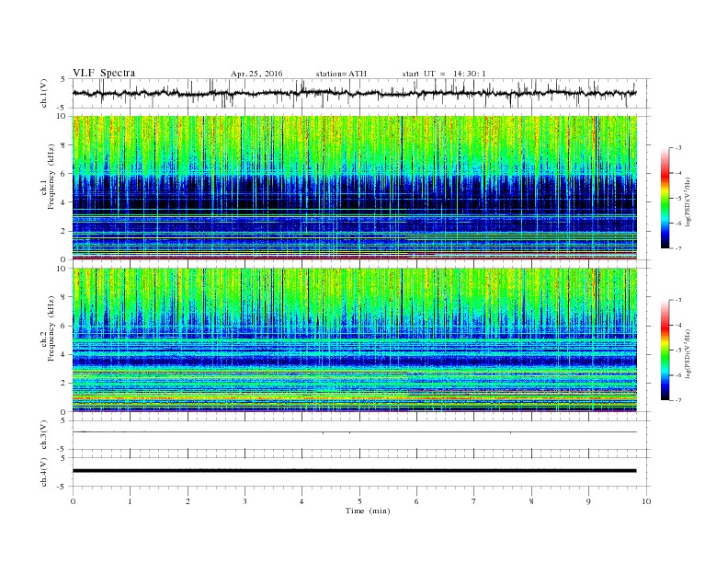Screen dimensions: 728x563
Task: Click the ch.2 color bar 'log(PSD)(V²/Hz)' label
Action: click(688, 353)
